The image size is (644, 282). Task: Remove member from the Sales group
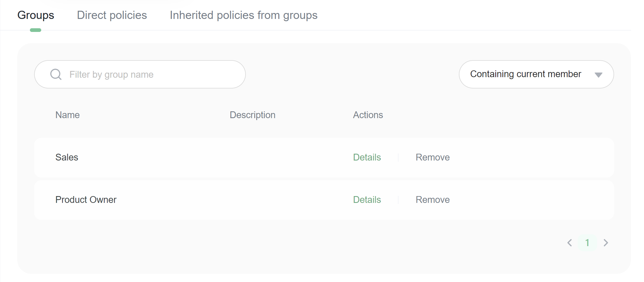tap(432, 157)
